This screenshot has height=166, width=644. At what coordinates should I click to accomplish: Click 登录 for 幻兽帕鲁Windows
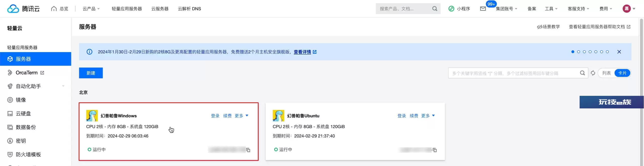pyautogui.click(x=215, y=116)
